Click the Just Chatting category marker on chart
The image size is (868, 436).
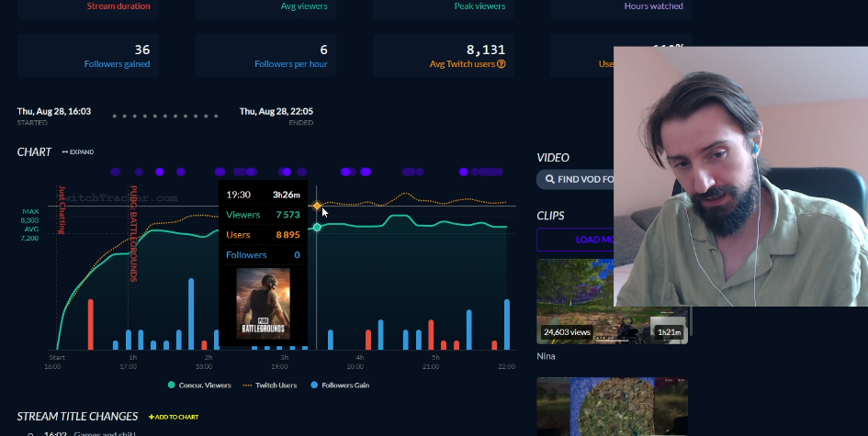tap(62, 210)
